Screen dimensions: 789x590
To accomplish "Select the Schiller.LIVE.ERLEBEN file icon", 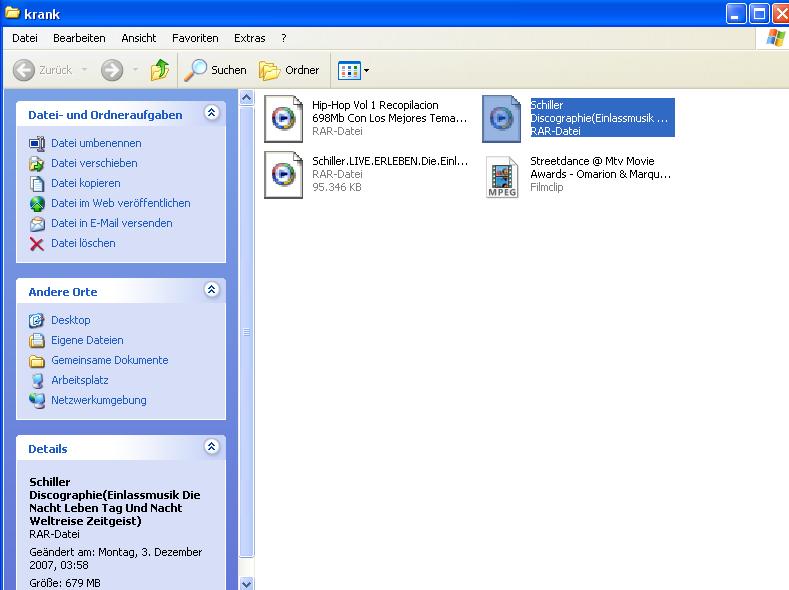I will pyautogui.click(x=283, y=175).
